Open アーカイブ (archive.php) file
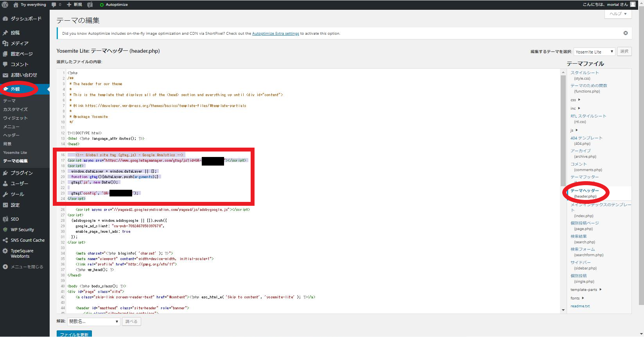 [x=583, y=153]
